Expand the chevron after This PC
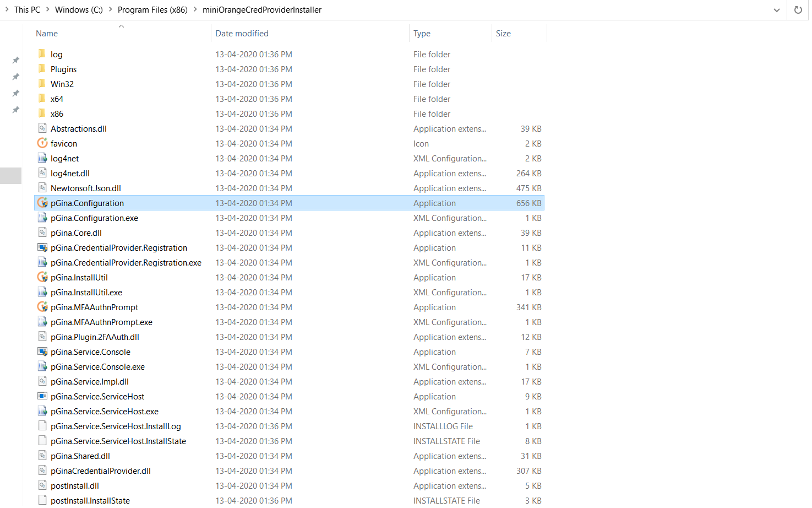The image size is (812, 508). click(47, 10)
